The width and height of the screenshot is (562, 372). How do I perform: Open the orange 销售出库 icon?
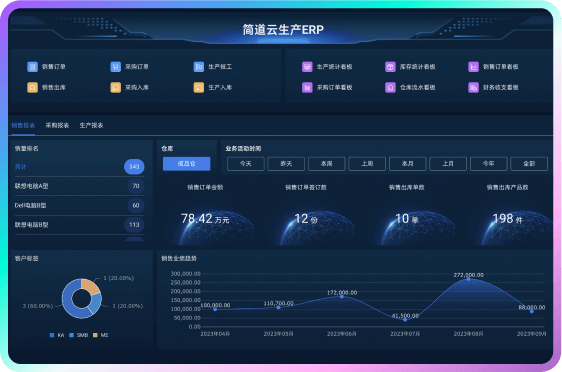(x=32, y=87)
